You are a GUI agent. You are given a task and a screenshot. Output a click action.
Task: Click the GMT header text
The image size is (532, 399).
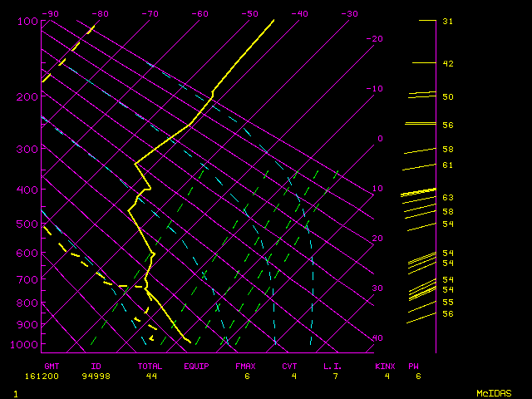pos(52,366)
